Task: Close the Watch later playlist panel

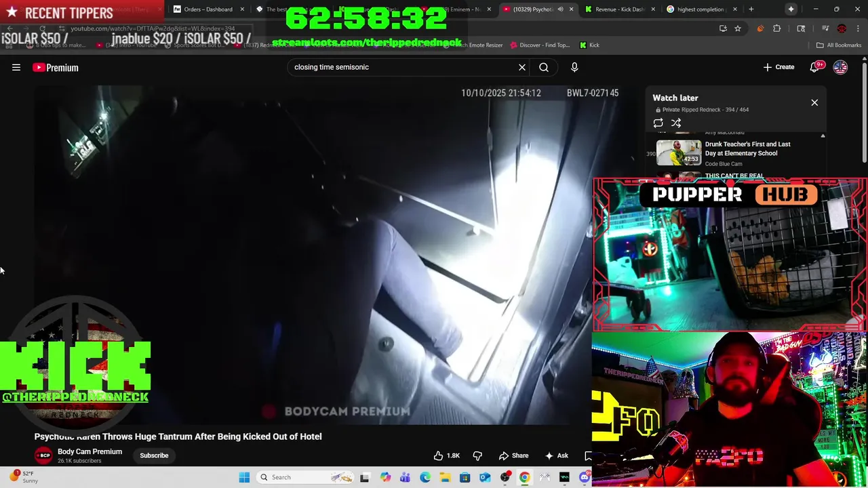Action: (814, 102)
